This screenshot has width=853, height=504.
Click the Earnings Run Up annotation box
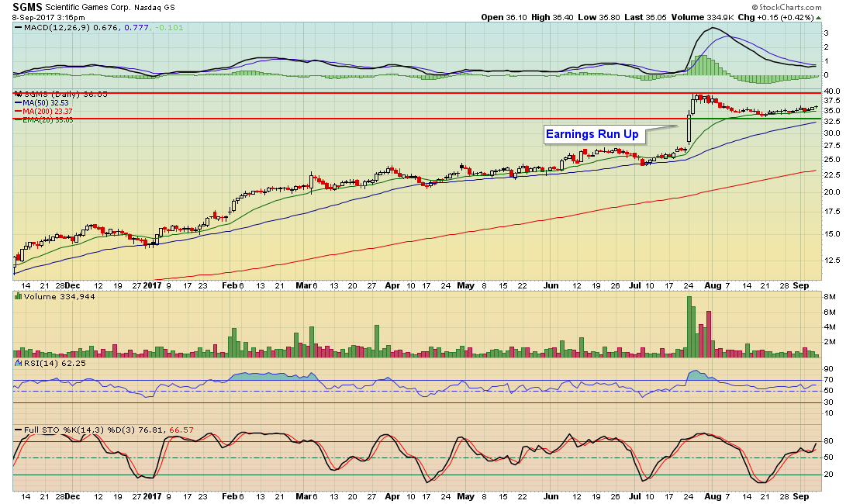pos(594,134)
